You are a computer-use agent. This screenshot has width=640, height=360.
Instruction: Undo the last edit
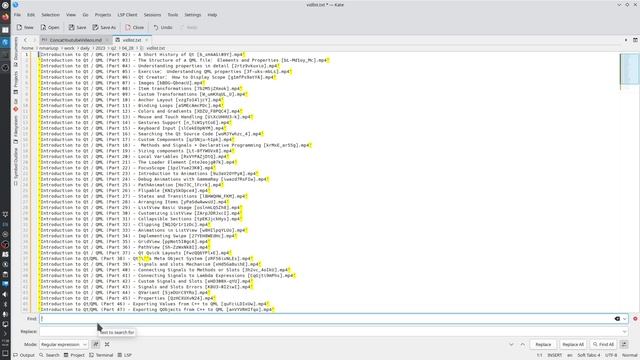(163, 27)
